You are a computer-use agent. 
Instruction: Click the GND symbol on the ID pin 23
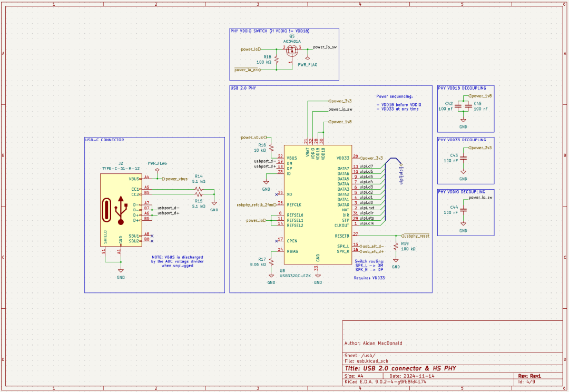tap(266, 183)
